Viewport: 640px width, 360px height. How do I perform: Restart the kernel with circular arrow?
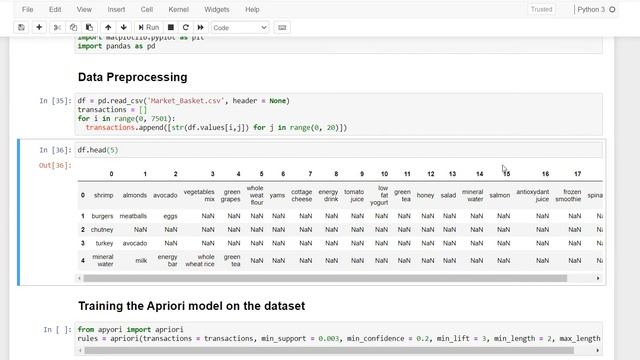coord(186,27)
